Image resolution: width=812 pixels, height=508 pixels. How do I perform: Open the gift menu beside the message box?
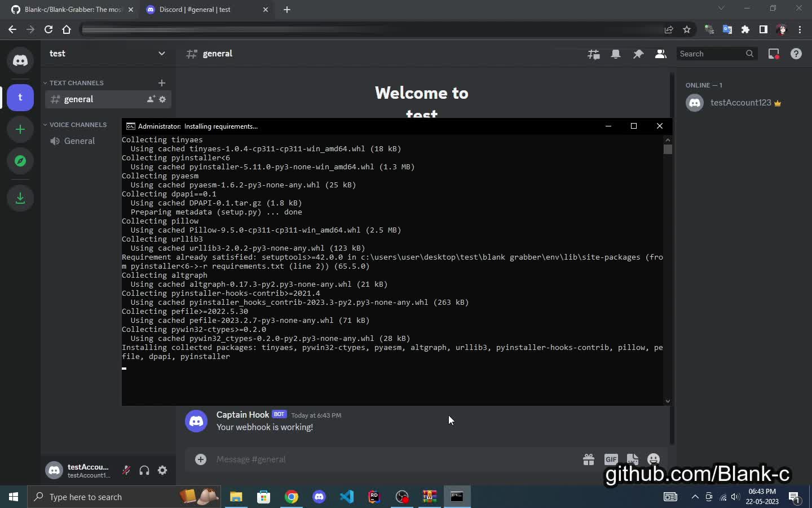pos(588,459)
